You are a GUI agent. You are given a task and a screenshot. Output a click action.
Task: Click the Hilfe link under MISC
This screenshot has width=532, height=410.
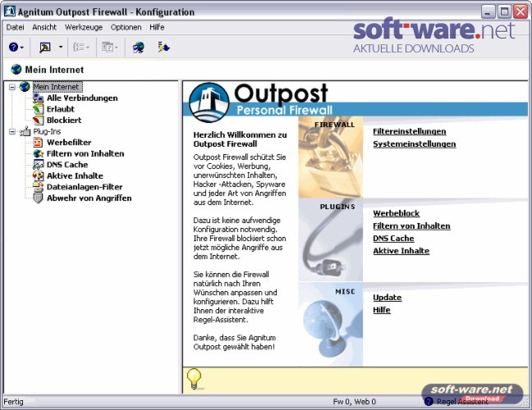pos(382,310)
